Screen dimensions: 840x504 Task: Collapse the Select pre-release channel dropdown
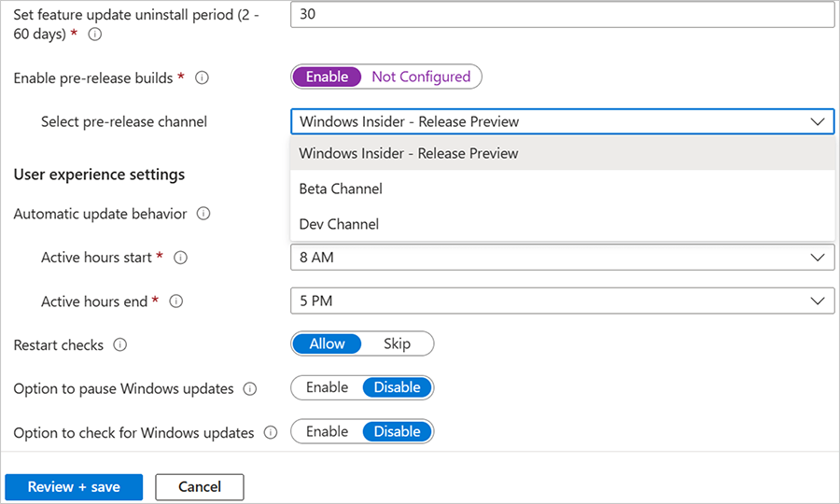(818, 121)
